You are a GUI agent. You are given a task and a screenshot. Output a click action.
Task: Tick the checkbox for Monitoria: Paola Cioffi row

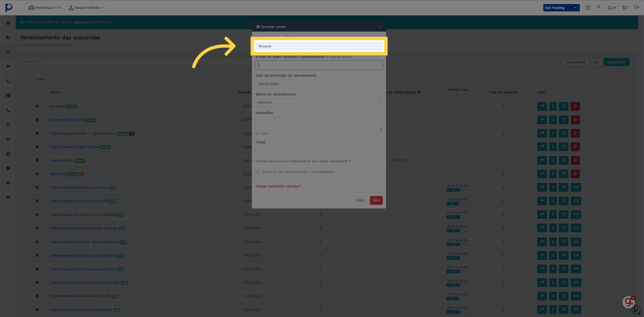point(29,296)
